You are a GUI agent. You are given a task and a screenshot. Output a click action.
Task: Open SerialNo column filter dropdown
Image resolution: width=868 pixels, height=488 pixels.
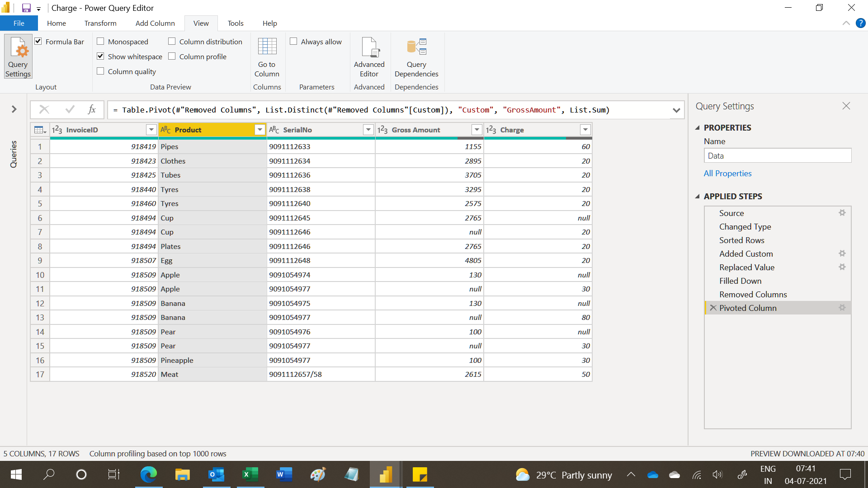[368, 130]
